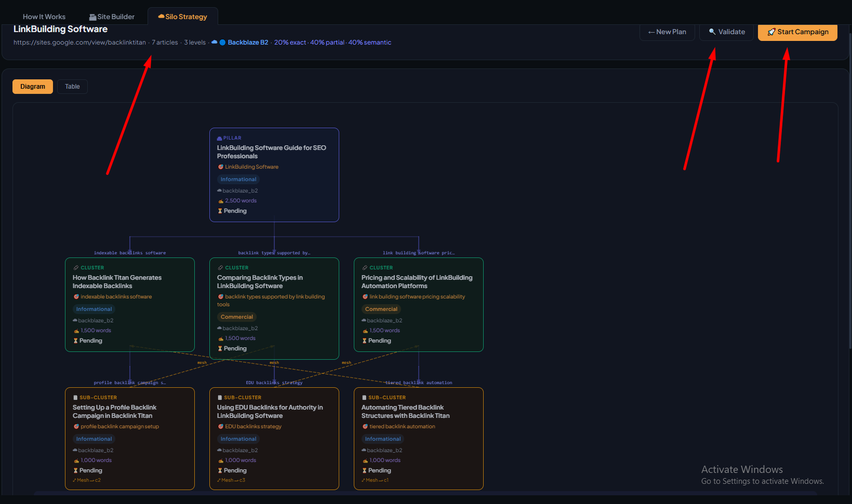Click cloud icon in Profile Backlink Campaign card

[75, 450]
